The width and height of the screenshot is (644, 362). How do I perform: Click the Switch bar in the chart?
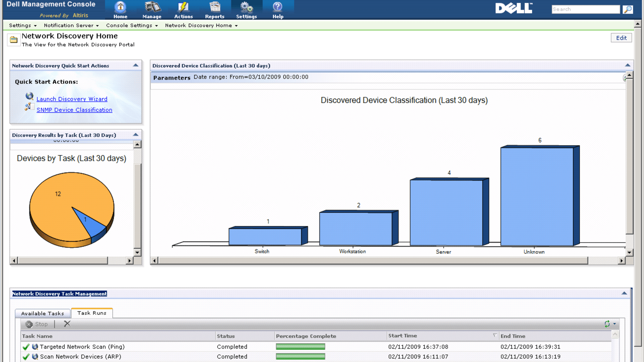[x=265, y=236]
